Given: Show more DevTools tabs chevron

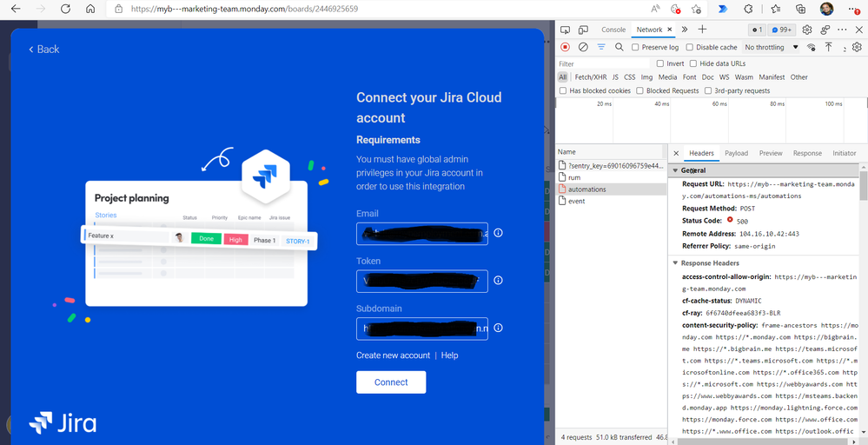Looking at the screenshot, I should [685, 30].
